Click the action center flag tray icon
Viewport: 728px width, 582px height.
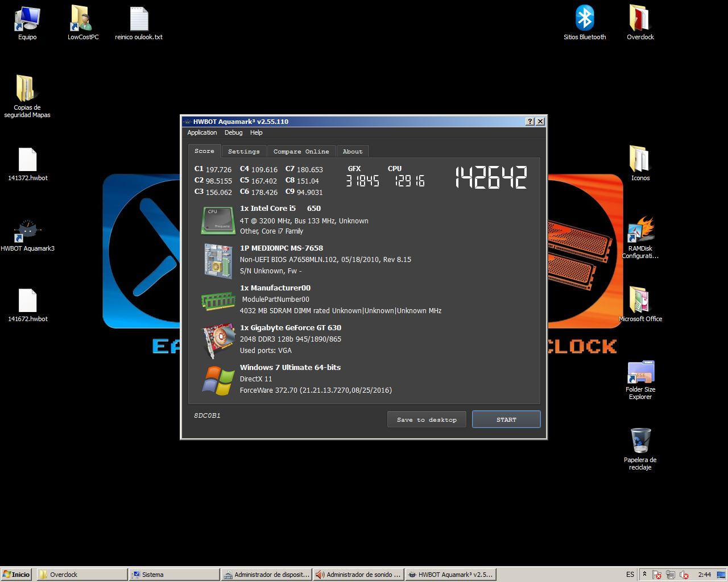tap(657, 575)
